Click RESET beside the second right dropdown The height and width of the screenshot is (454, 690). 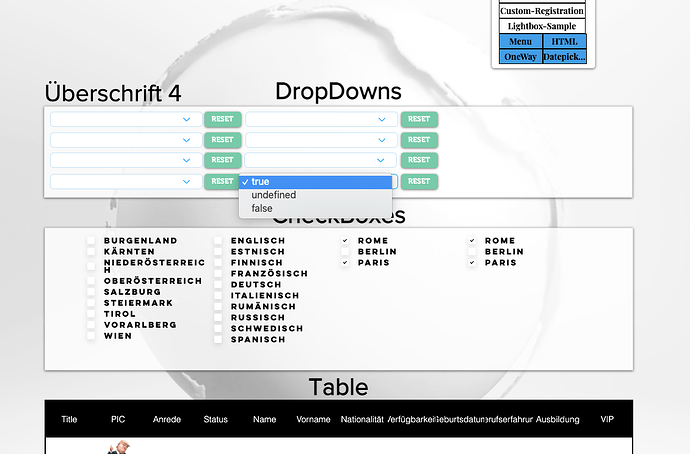419,140
